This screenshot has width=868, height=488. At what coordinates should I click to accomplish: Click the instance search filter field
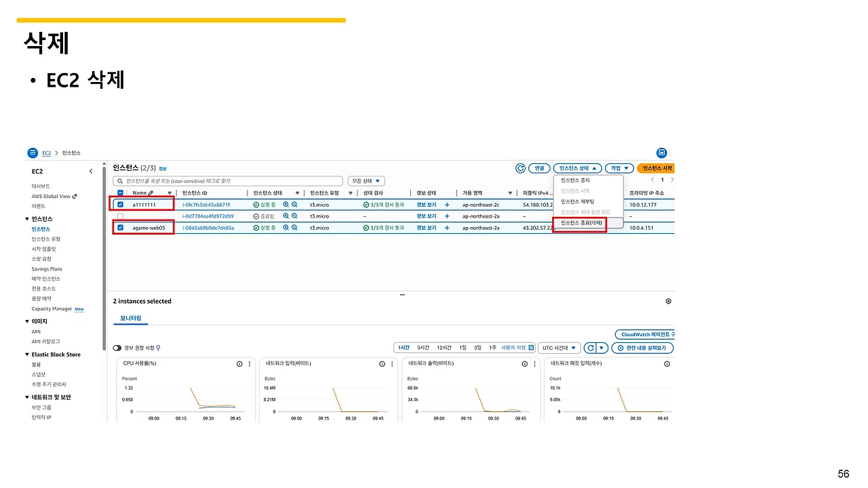coord(229,181)
